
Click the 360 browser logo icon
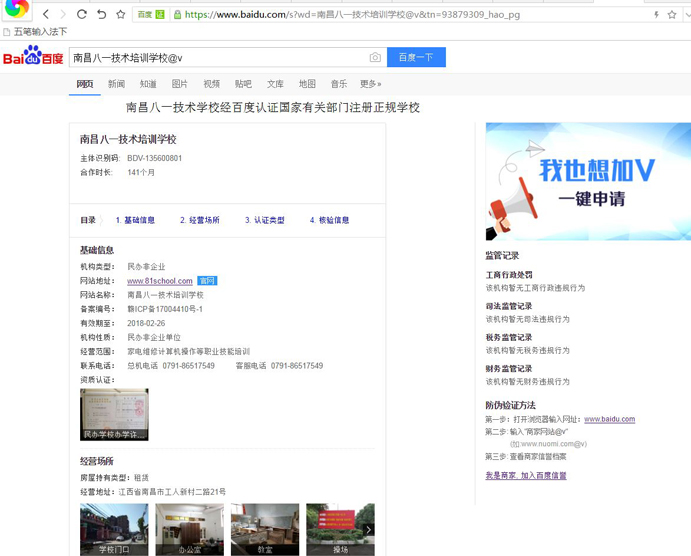click(17, 9)
